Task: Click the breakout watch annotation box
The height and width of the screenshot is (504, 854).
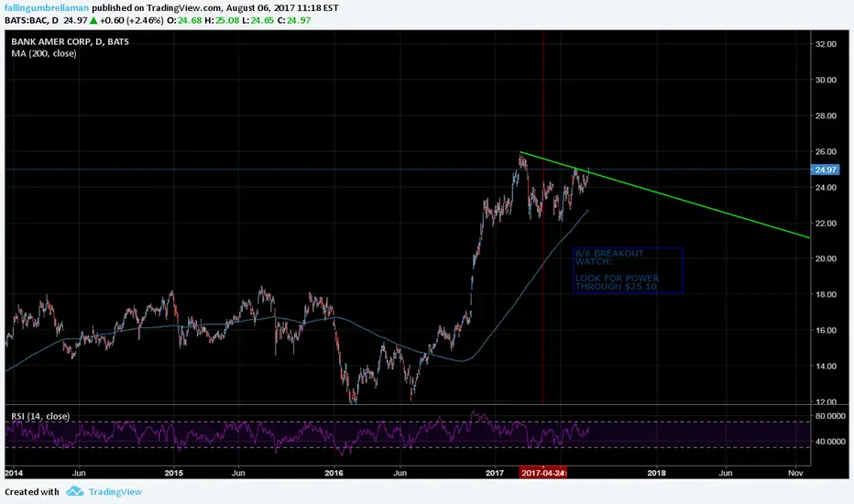Action: 628,270
